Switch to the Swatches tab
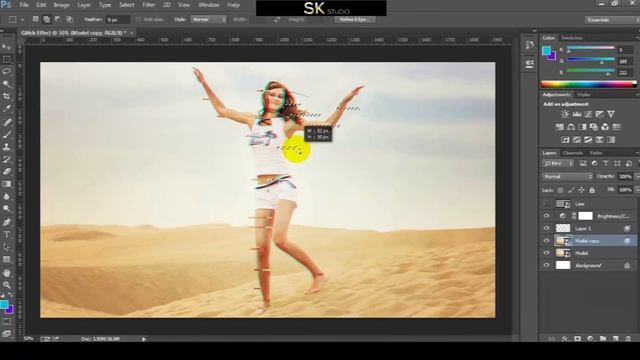 pos(572,38)
